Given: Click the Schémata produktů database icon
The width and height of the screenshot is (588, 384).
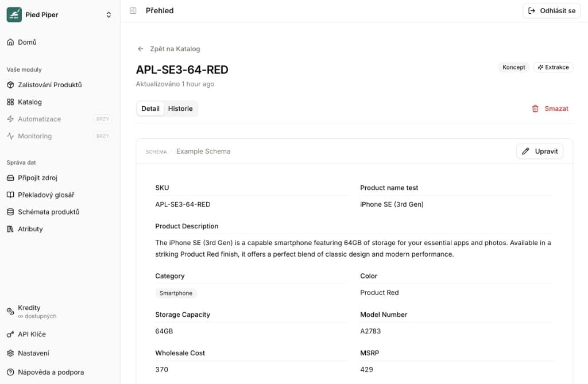Looking at the screenshot, I should pyautogui.click(x=10, y=212).
